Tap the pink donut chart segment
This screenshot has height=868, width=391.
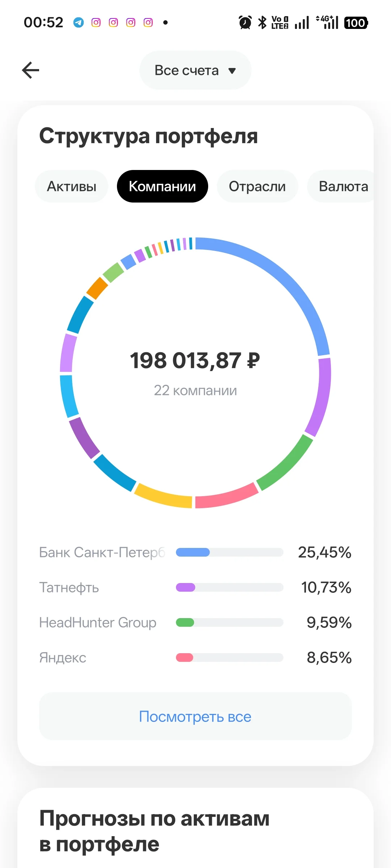point(227,496)
